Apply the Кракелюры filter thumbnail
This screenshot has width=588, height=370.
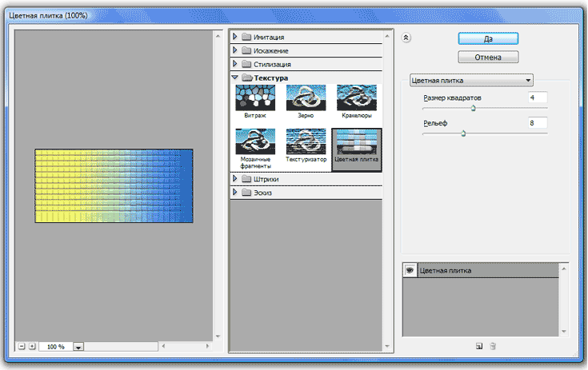[356, 98]
